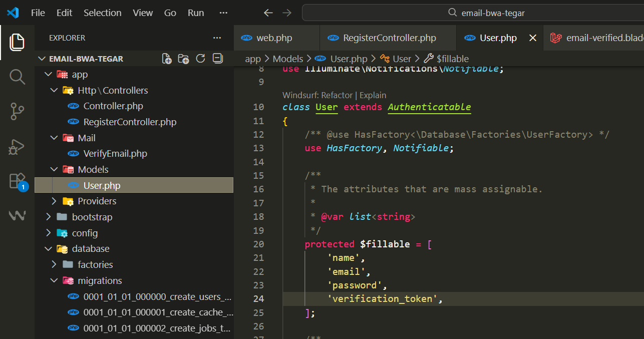Refresh the Explorer file tree
The height and width of the screenshot is (339, 644).
coord(201,59)
